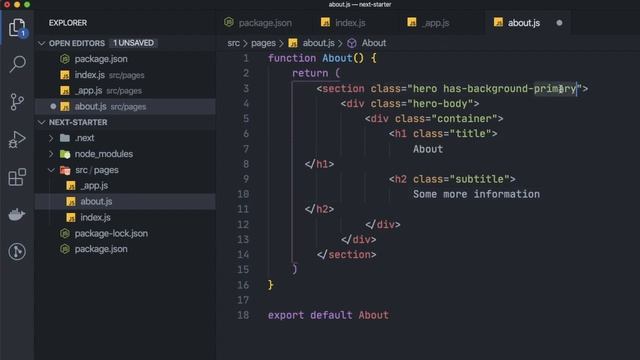The width and height of the screenshot is (640, 360).
Task: Click the JS icon on index.js tab
Action: point(325,22)
